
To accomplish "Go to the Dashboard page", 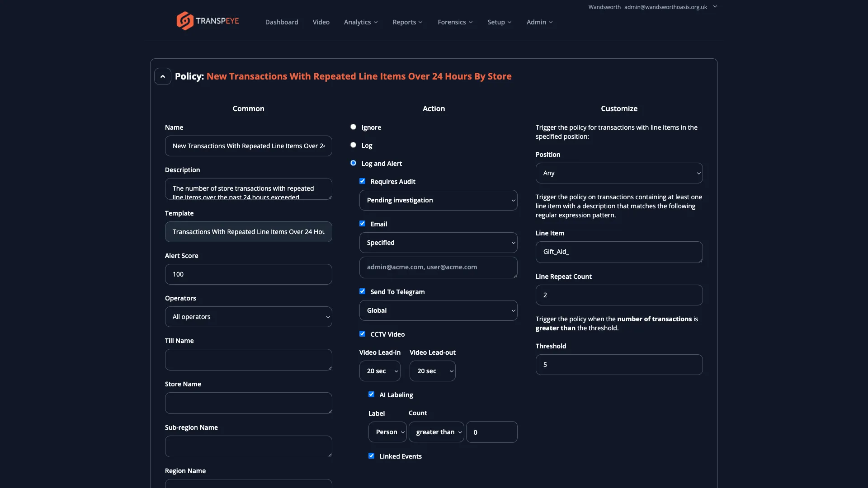I will (281, 22).
